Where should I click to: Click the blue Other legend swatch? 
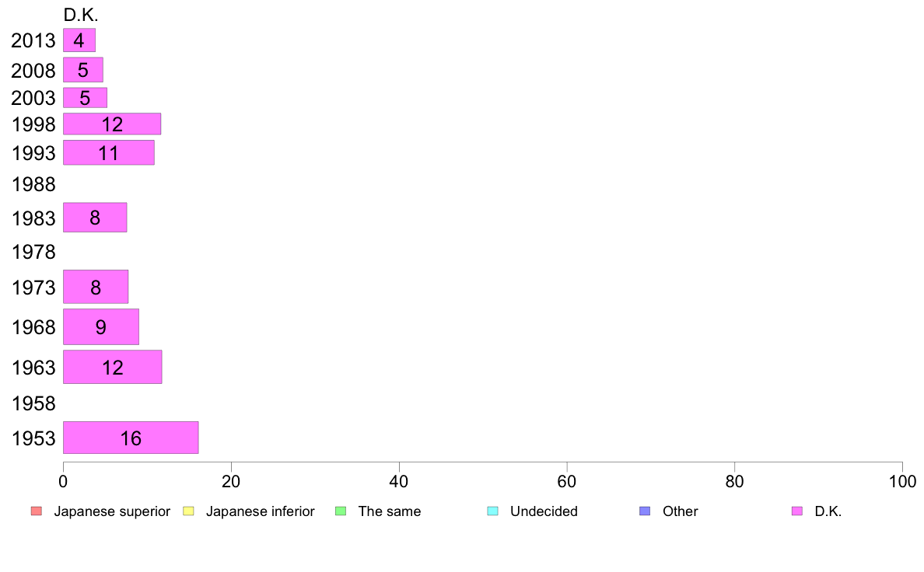click(x=646, y=511)
